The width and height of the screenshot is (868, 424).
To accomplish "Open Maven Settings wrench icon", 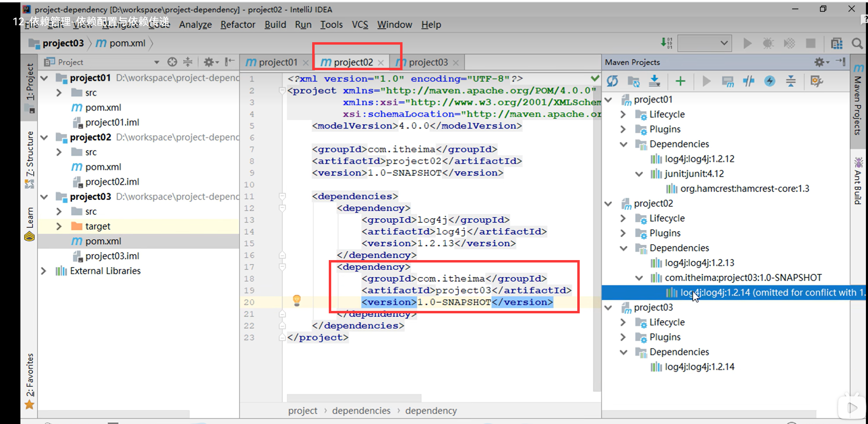I will coord(816,81).
